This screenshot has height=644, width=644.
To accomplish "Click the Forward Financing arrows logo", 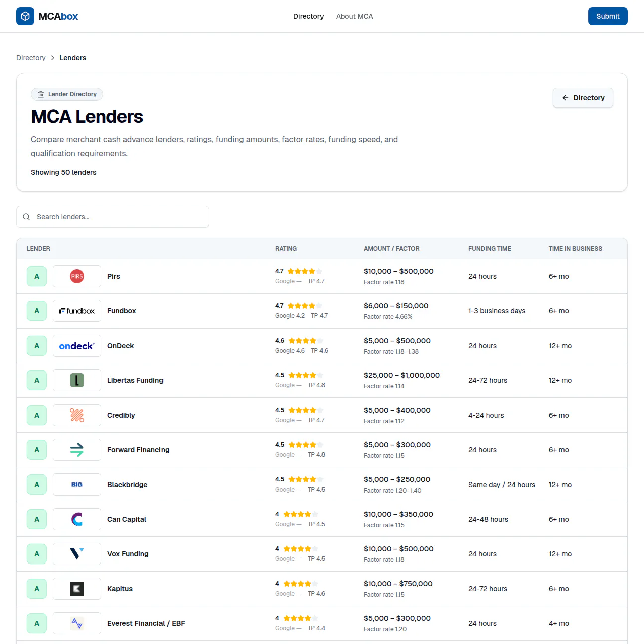I will [77, 450].
